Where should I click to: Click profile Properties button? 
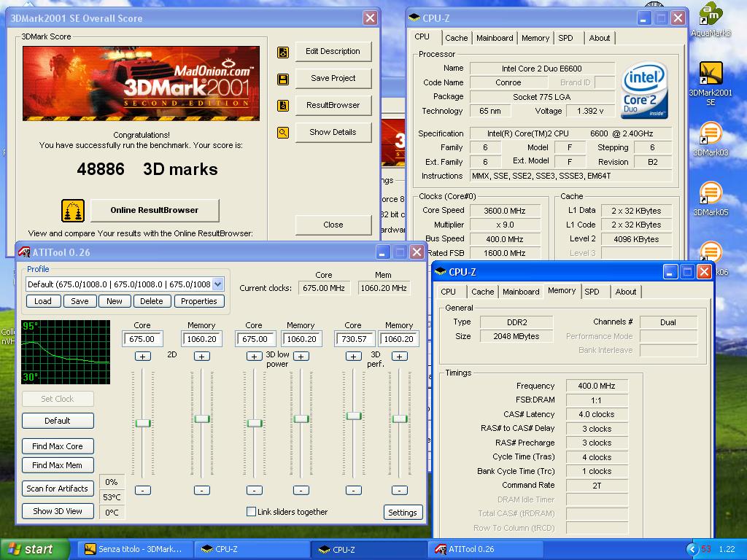pyautogui.click(x=199, y=301)
